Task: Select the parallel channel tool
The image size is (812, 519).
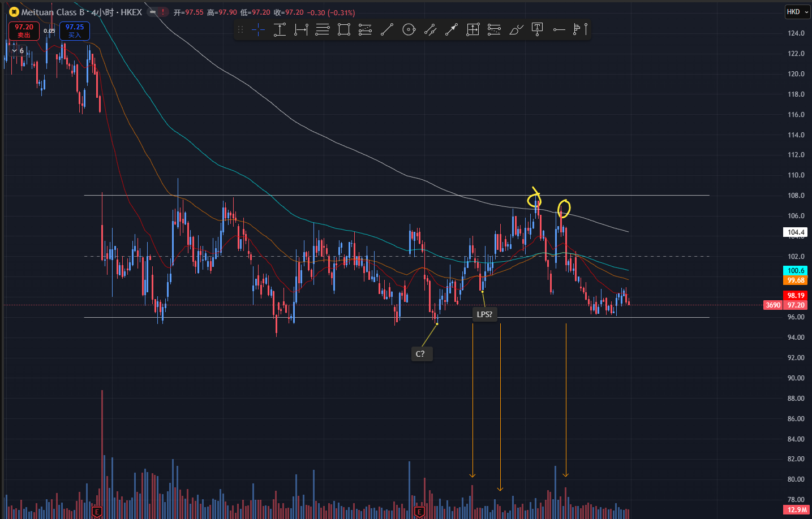Action: click(430, 30)
